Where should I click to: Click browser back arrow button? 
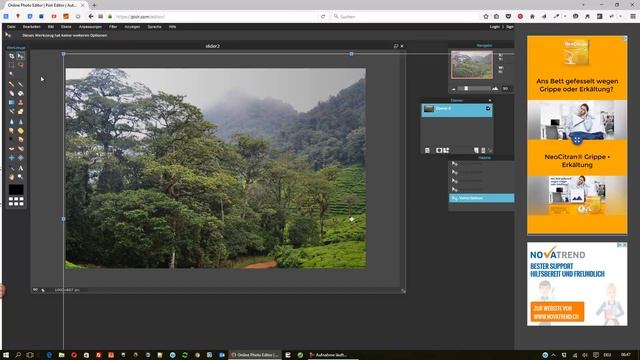[x=91, y=16]
